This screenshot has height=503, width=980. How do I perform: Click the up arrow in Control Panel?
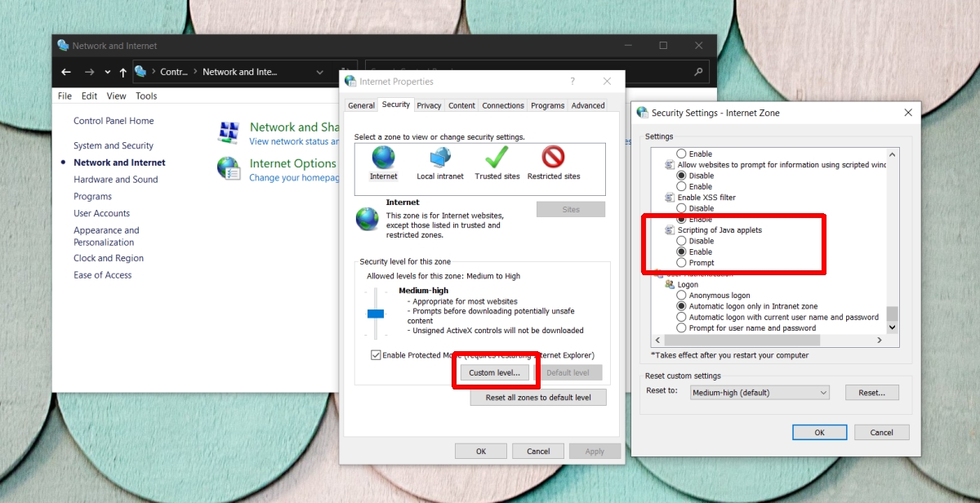point(122,72)
